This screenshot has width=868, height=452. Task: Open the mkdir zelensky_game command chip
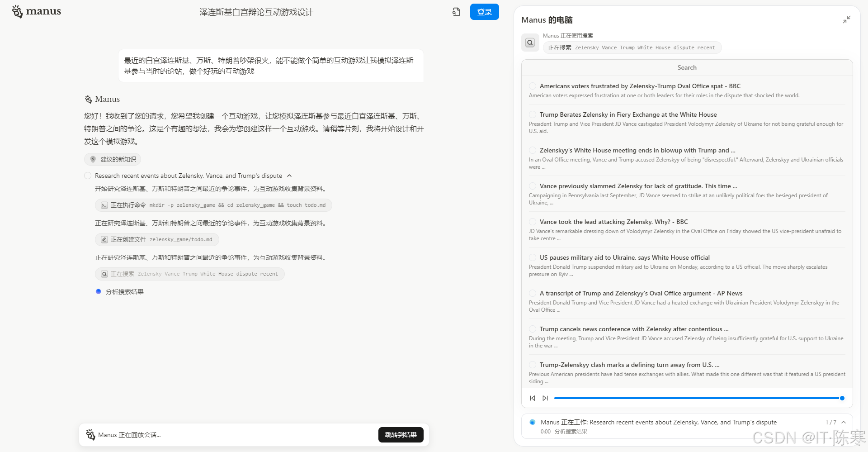coord(213,205)
